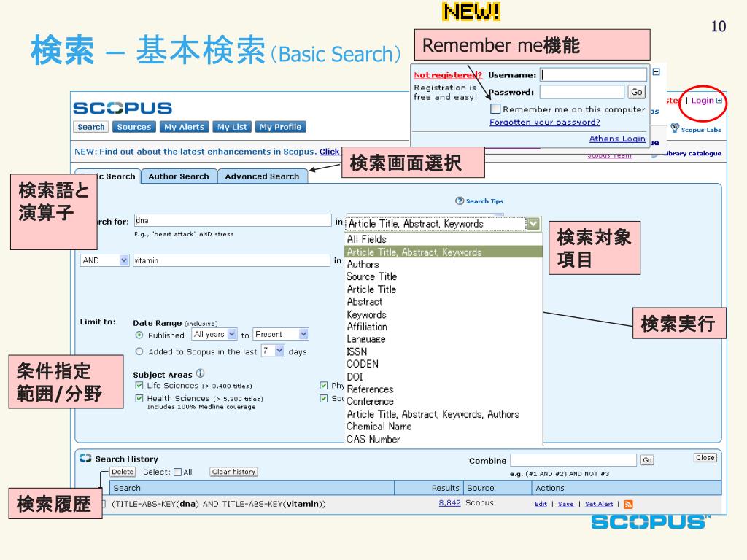Choose Abstract in the field list
The height and width of the screenshot is (560, 747).
[x=365, y=302]
